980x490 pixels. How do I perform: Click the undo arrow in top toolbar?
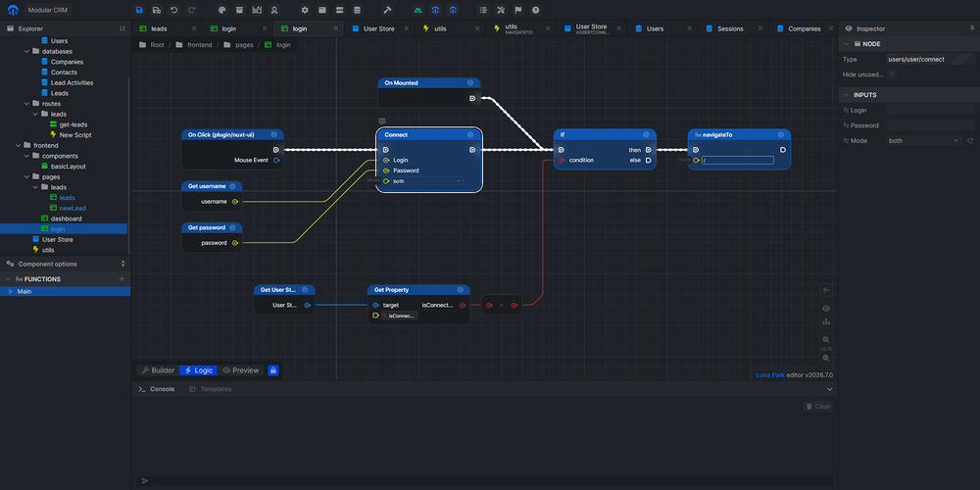coord(173,10)
